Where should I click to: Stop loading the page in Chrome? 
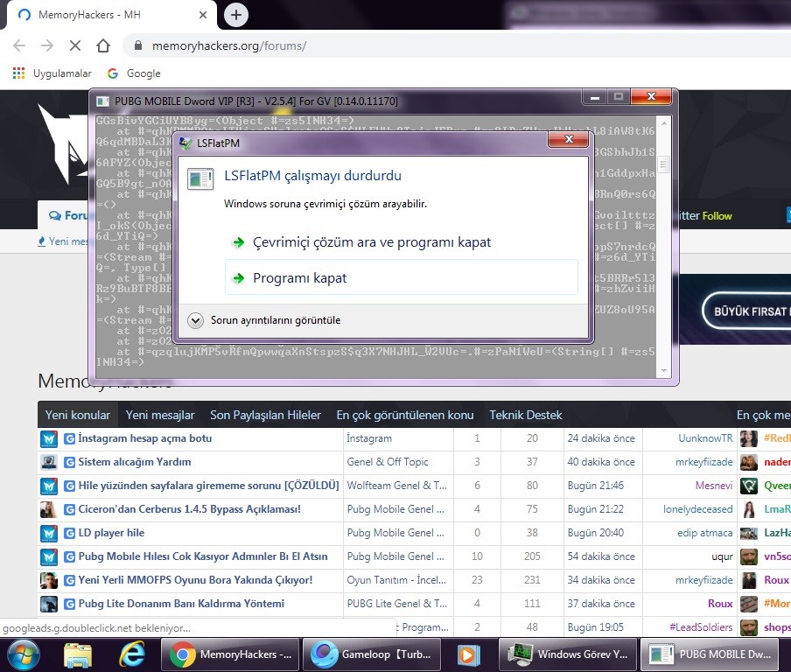click(74, 45)
